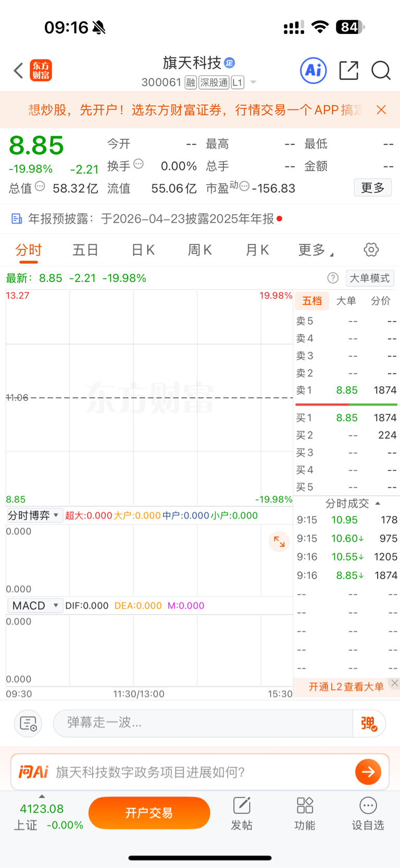Open the search magnifier icon
This screenshot has width=400, height=868.
pos(381,70)
